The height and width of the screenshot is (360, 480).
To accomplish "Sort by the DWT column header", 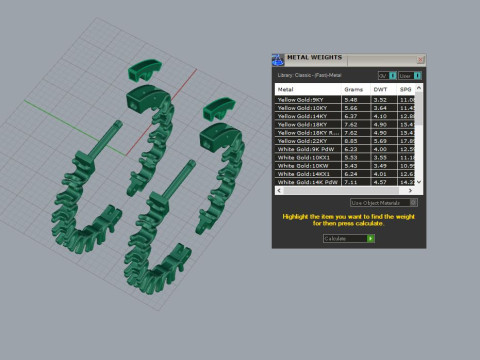I will pyautogui.click(x=384, y=89).
